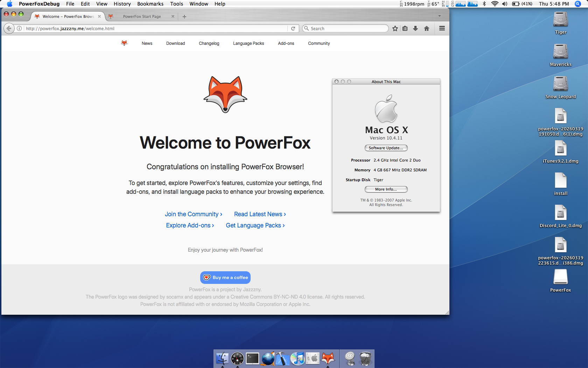The width and height of the screenshot is (588, 368).
Task: Open a new tab with the plus button
Action: pos(184,16)
